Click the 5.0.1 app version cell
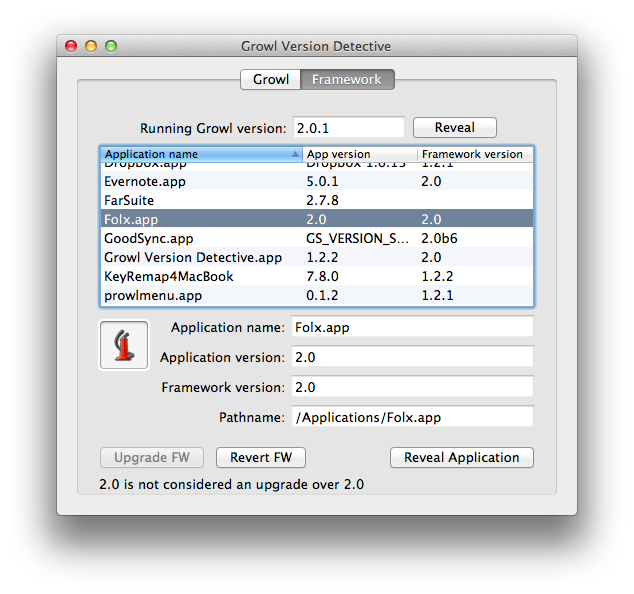This screenshot has width=634, height=594. coord(322,181)
